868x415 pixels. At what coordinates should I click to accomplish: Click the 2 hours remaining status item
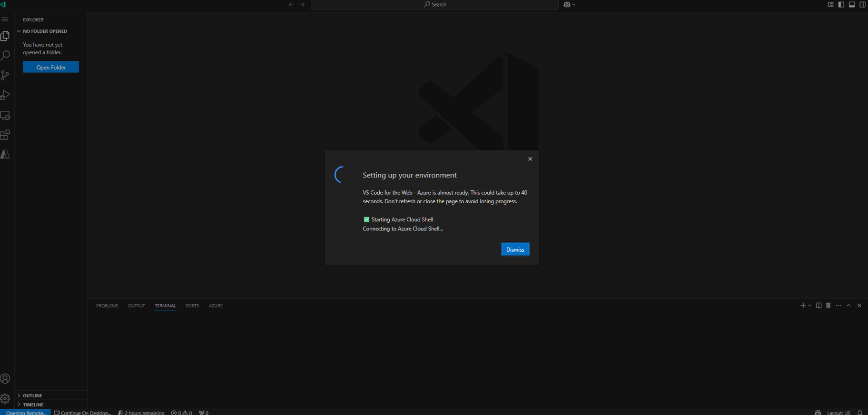[141, 412]
